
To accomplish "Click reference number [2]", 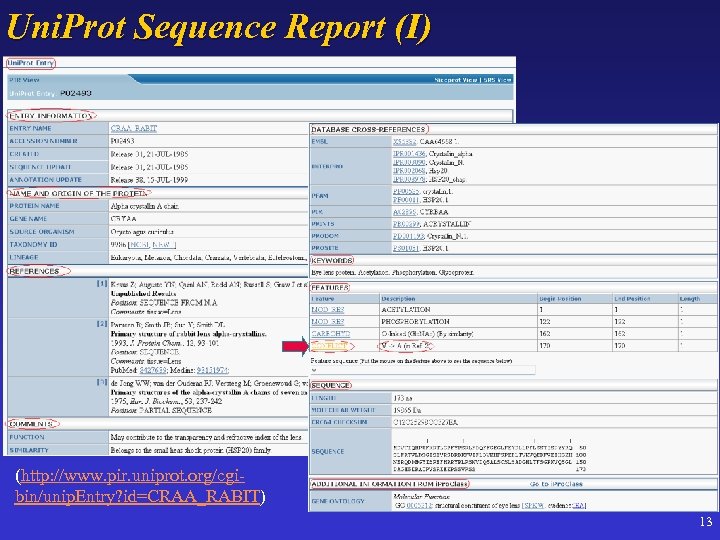I will coord(102,324).
